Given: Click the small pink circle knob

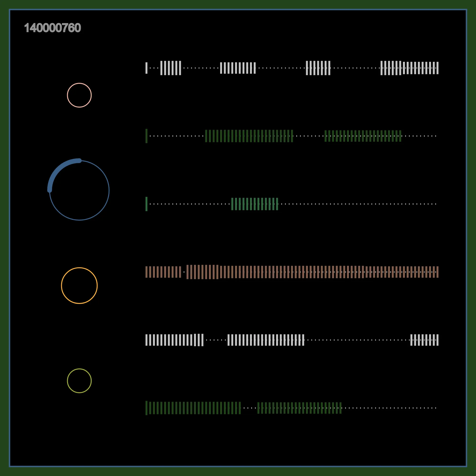Looking at the screenshot, I should (79, 95).
